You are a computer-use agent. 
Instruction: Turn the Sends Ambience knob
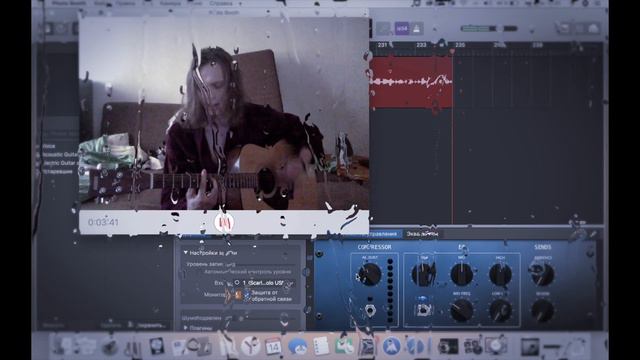click(542, 274)
